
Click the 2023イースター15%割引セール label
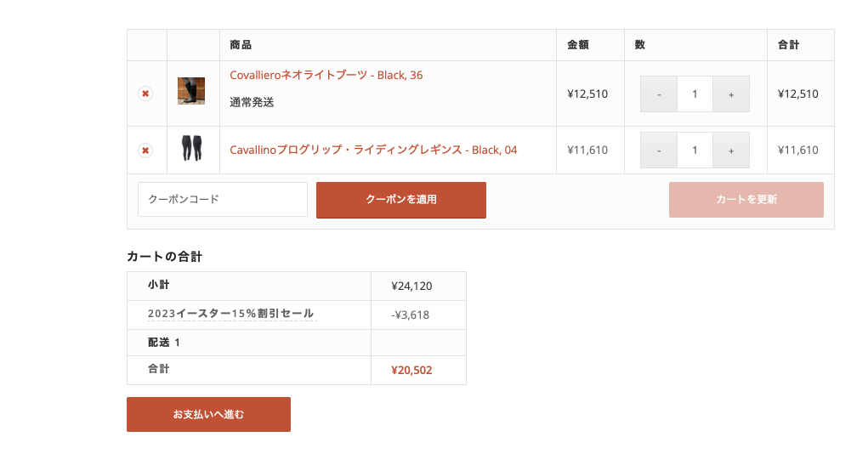tap(230, 314)
